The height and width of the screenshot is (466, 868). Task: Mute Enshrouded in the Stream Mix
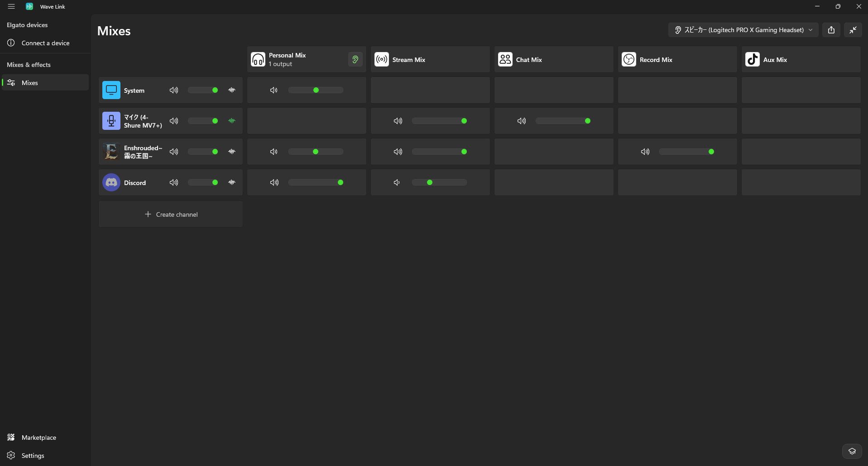398,152
